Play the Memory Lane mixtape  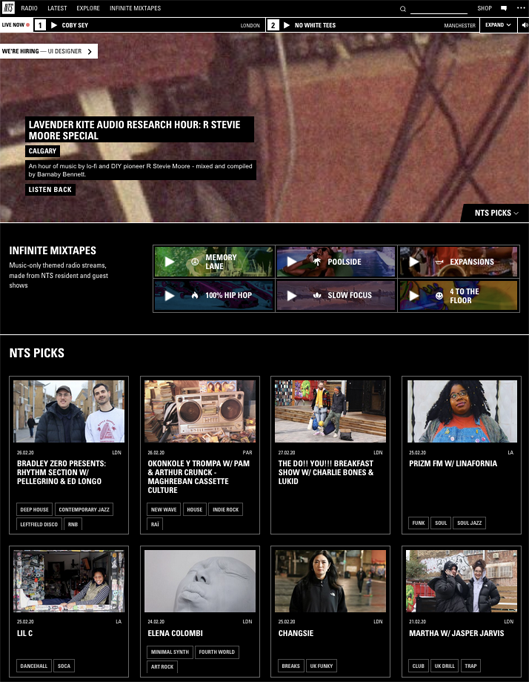click(x=170, y=262)
